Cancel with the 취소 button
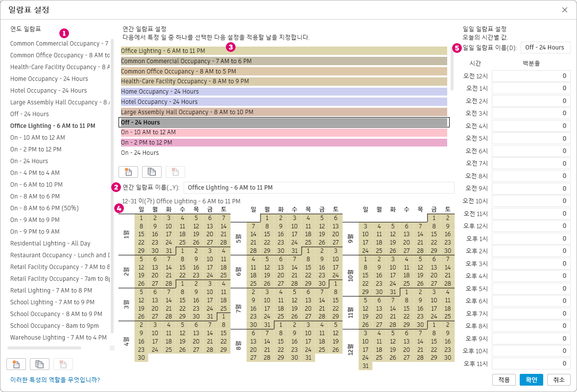The height and width of the screenshot is (392, 577). [559, 380]
